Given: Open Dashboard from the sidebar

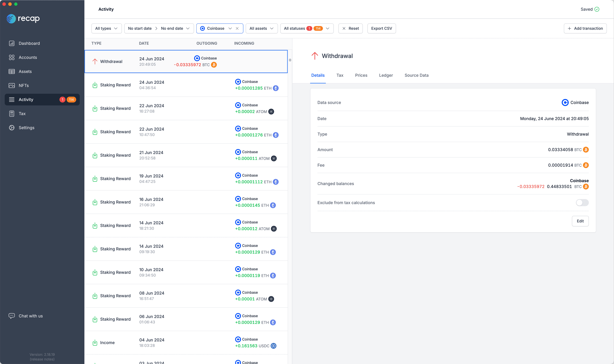Looking at the screenshot, I should pos(42,43).
